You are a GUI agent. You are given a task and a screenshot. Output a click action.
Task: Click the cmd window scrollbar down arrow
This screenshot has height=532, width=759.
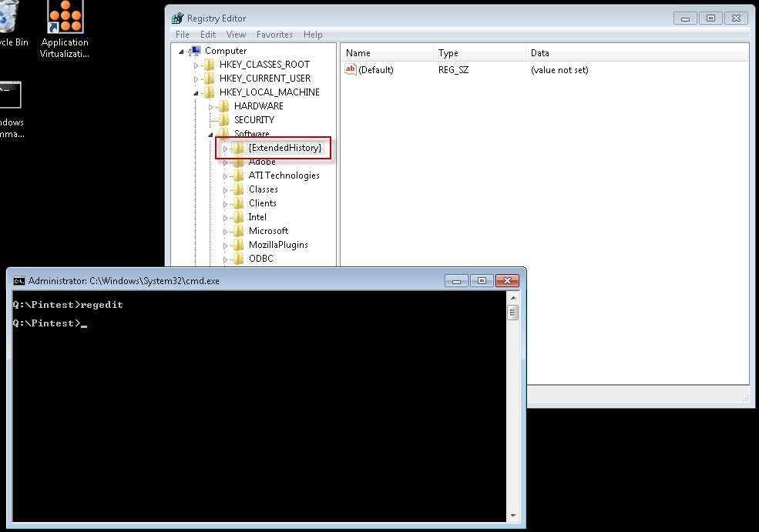[513, 515]
